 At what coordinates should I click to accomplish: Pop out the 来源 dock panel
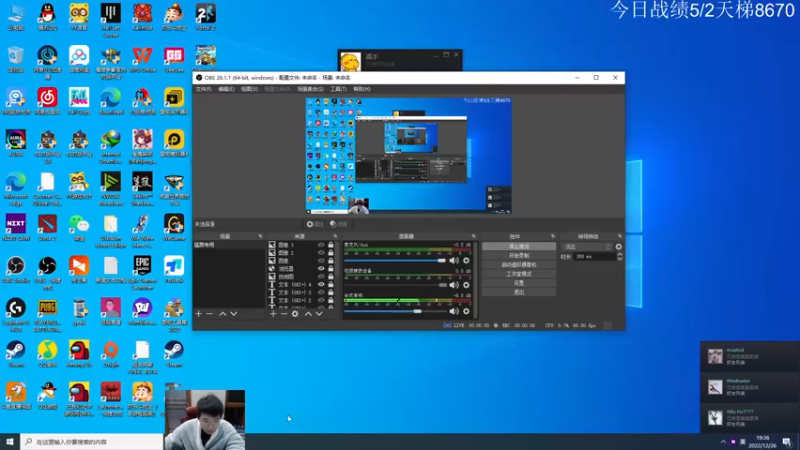click(335, 236)
